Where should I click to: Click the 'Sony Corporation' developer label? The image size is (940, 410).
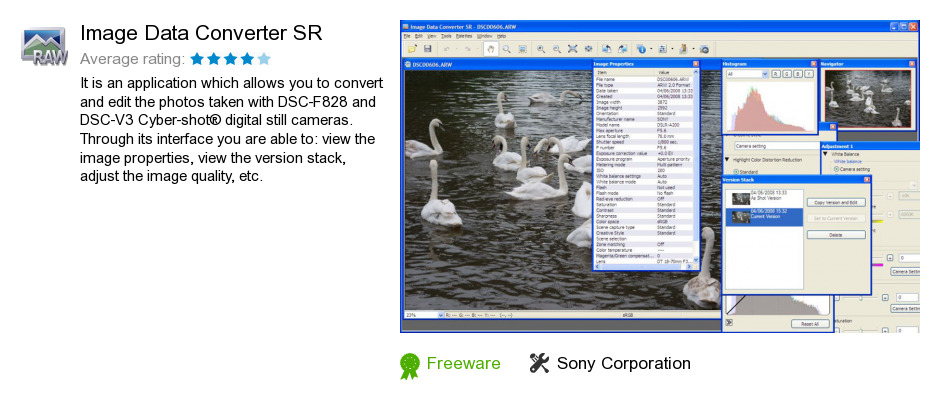[x=623, y=363]
